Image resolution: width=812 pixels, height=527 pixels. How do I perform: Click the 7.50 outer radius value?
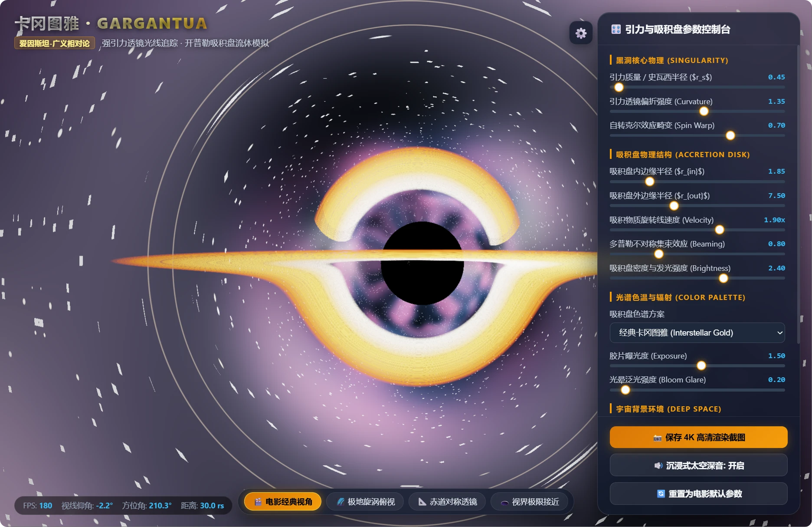[776, 196]
